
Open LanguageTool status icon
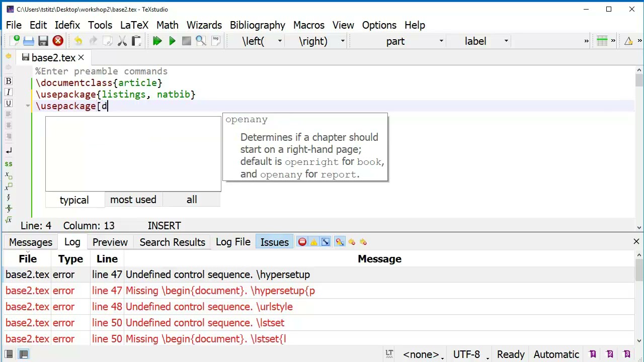[389, 354]
